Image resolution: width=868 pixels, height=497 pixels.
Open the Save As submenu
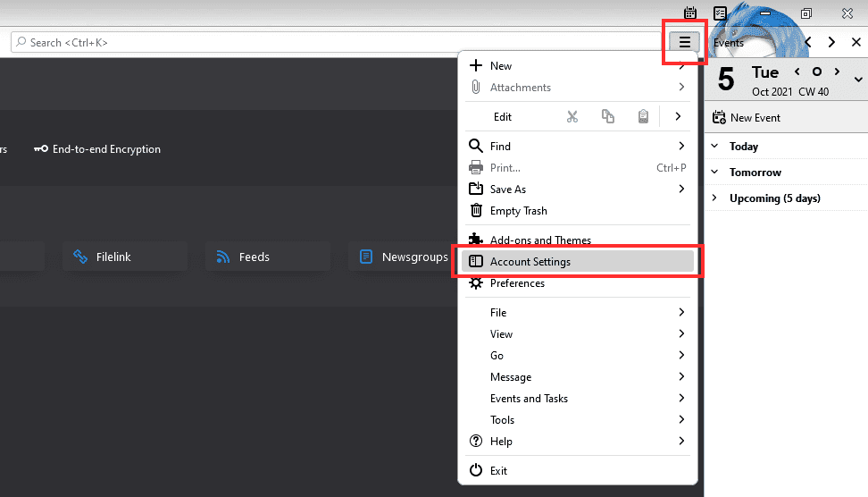coord(578,190)
